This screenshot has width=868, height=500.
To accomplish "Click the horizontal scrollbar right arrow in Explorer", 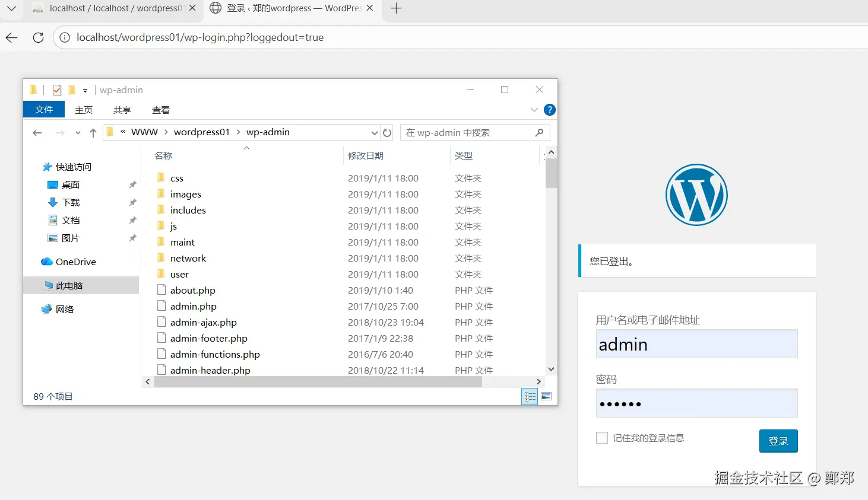I will 538,382.
